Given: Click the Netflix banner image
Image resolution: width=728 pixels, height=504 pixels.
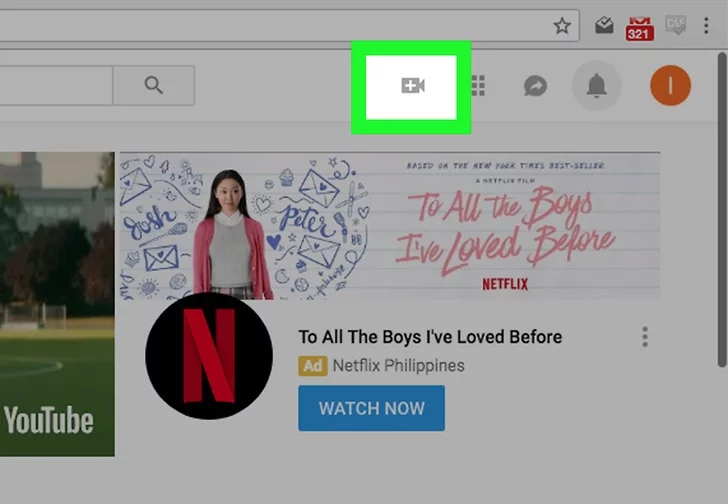Looking at the screenshot, I should point(389,226).
